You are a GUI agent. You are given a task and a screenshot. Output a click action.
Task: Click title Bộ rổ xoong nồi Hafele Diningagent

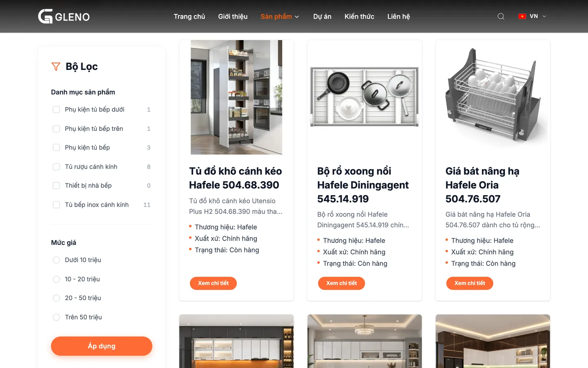363,185
